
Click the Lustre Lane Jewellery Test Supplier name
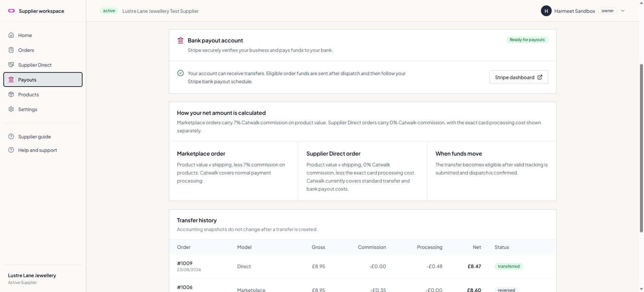pyautogui.click(x=160, y=11)
